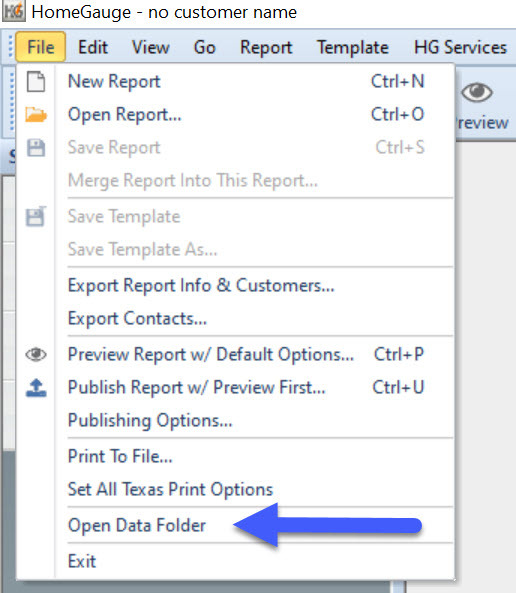Open the HG Services menu
This screenshot has width=516, height=593.
coord(460,47)
